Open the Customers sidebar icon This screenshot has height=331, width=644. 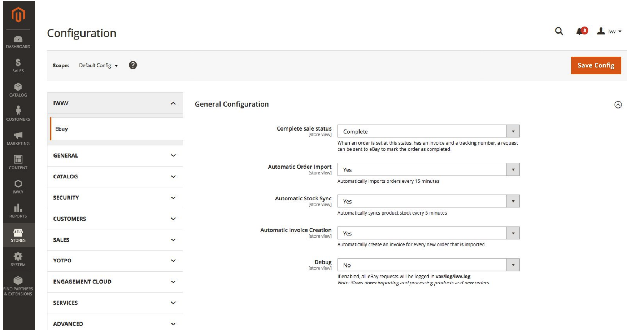pyautogui.click(x=18, y=114)
